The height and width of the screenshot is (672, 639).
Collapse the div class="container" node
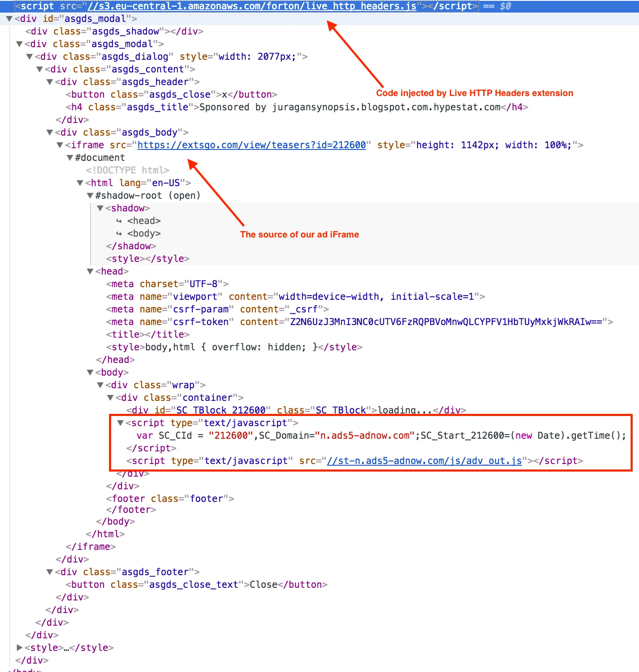110,398
